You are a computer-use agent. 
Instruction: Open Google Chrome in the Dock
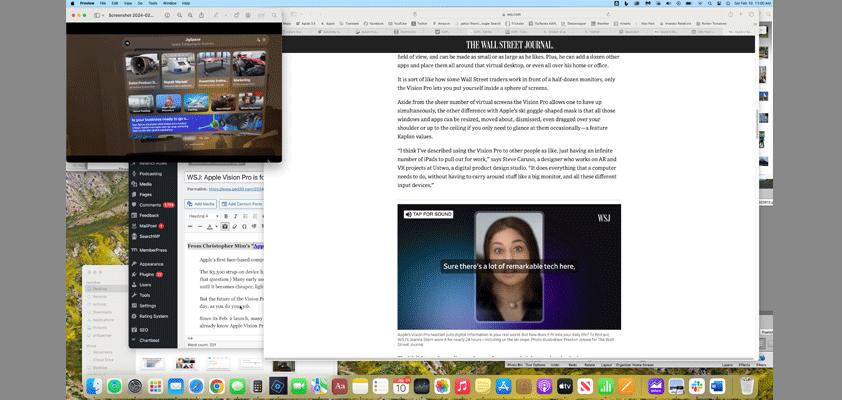point(217,386)
